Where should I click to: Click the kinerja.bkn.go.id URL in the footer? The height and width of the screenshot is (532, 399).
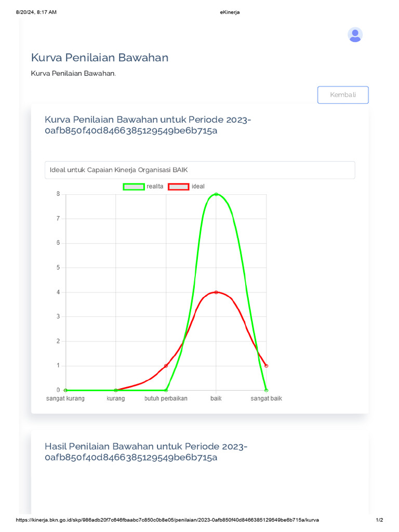167,520
